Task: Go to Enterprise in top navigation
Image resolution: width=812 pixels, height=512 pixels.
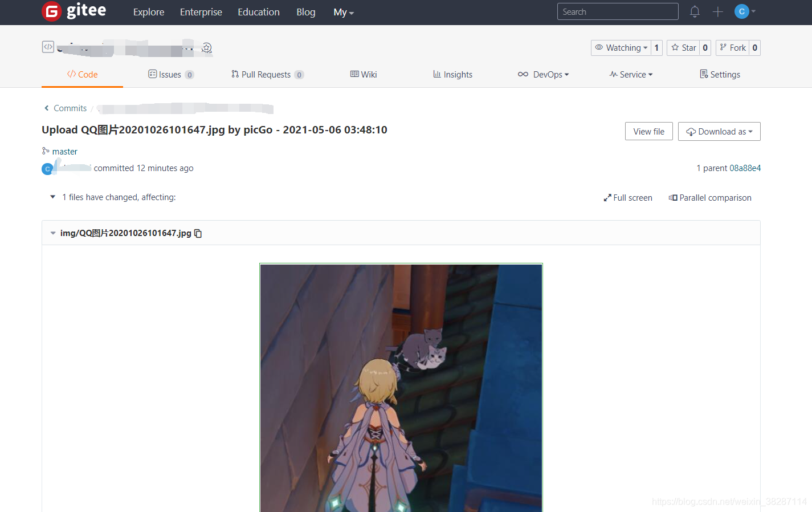Action: tap(201, 12)
